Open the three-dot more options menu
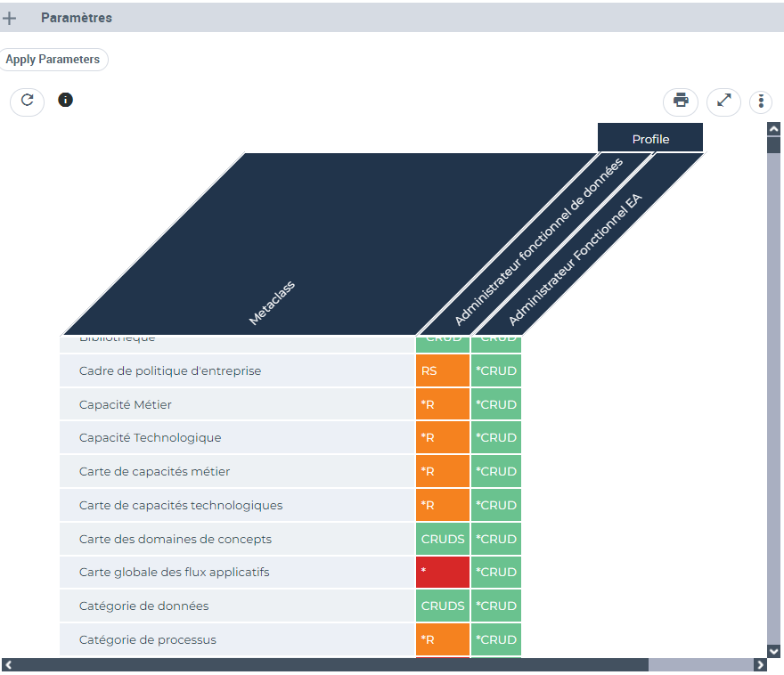Viewport: 784px width, 675px height. pos(760,101)
